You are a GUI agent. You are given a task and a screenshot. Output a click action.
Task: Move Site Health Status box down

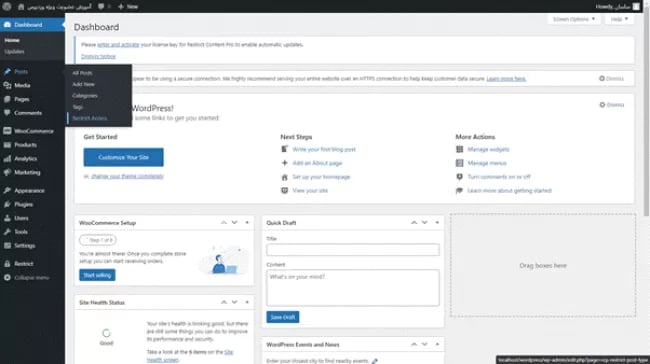click(235, 302)
